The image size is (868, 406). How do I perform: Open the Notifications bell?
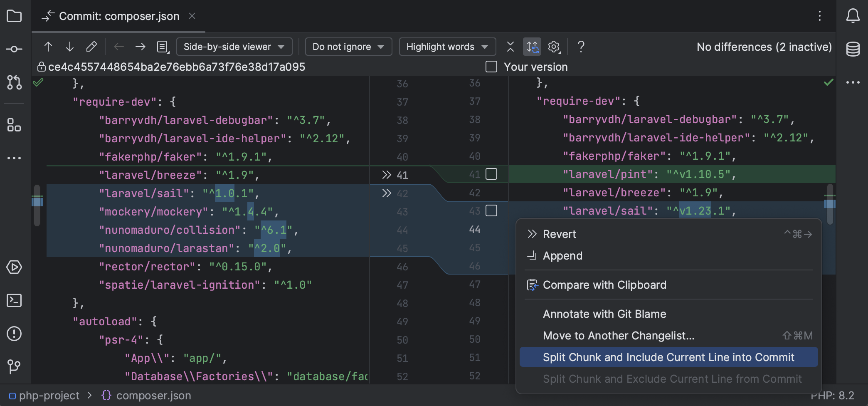click(x=853, y=16)
